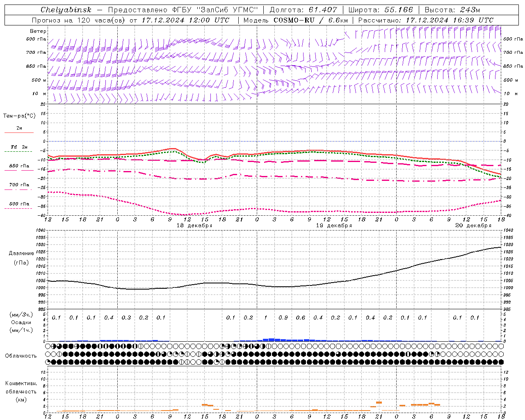Click the '700 гПа' temperature legend label
The height and width of the screenshot is (420, 525).
19,185
